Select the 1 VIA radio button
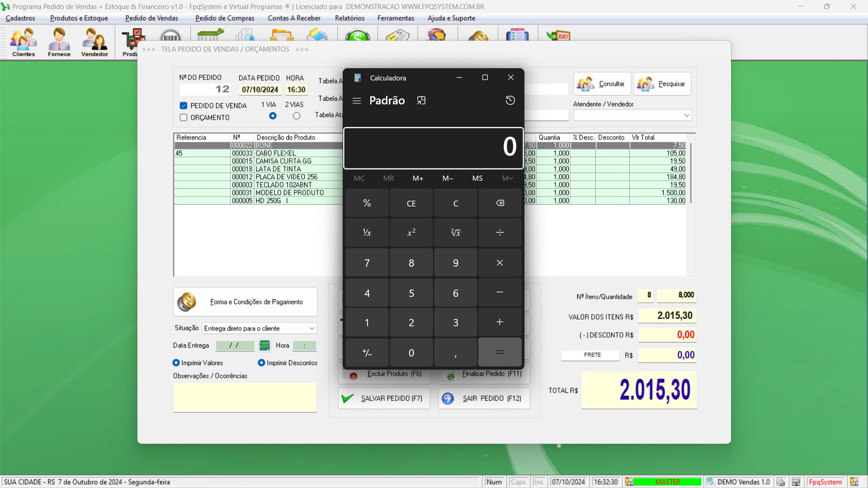Viewport: 868px width, 488px height. pos(273,116)
